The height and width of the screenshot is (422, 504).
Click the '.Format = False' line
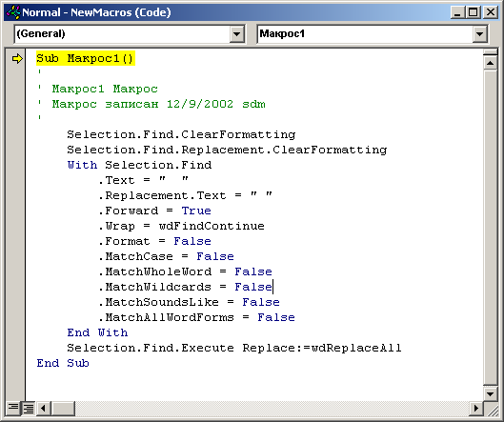click(x=154, y=241)
